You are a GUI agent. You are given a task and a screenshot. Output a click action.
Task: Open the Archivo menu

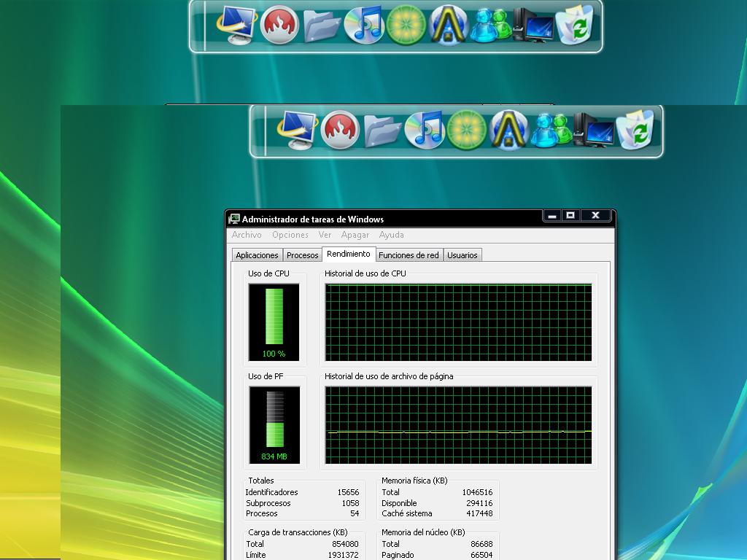coord(247,235)
